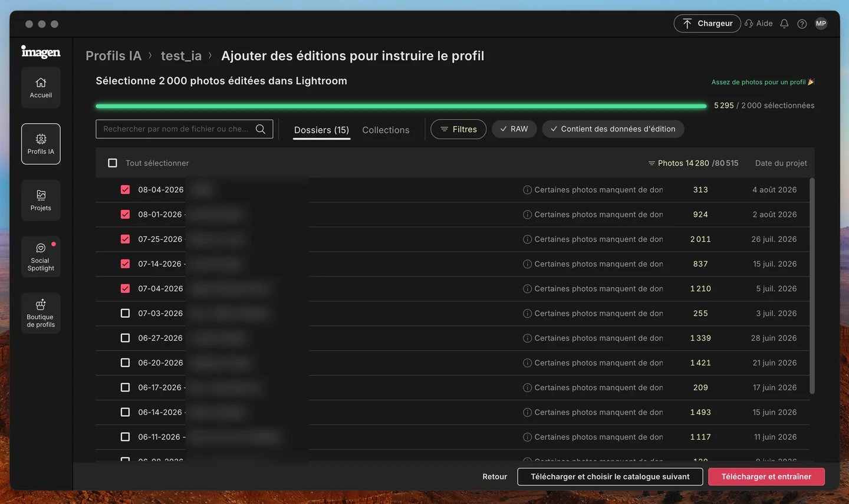Image resolution: width=849 pixels, height=504 pixels.
Task: Click Télécharger et entraîner
Action: pos(766,476)
